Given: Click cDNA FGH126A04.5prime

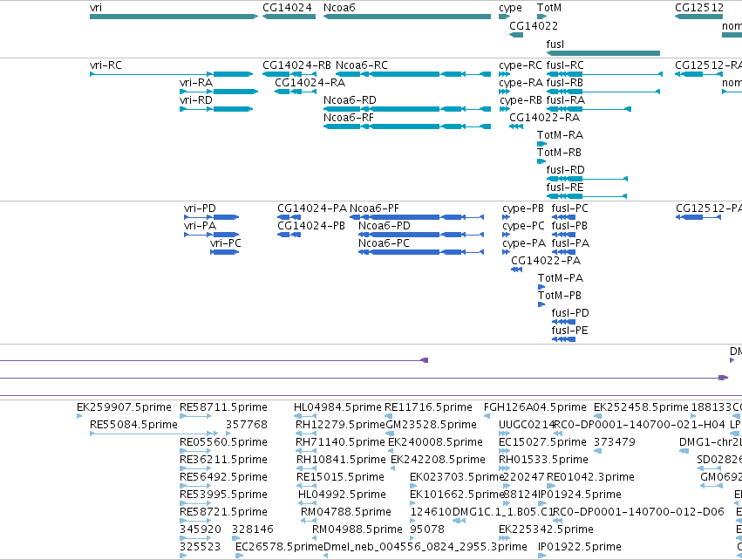Looking at the screenshot, I should [x=487, y=416].
